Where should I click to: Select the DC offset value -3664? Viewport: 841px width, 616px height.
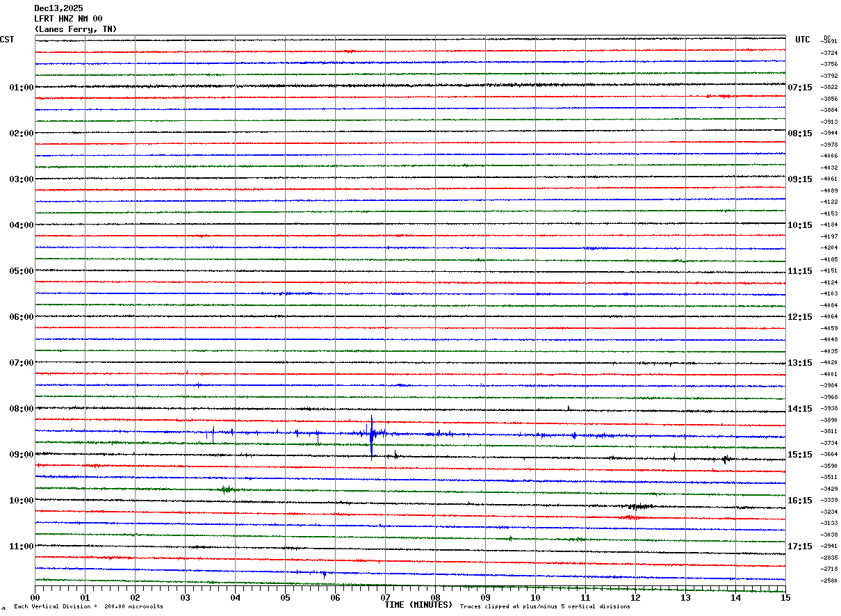pos(830,454)
